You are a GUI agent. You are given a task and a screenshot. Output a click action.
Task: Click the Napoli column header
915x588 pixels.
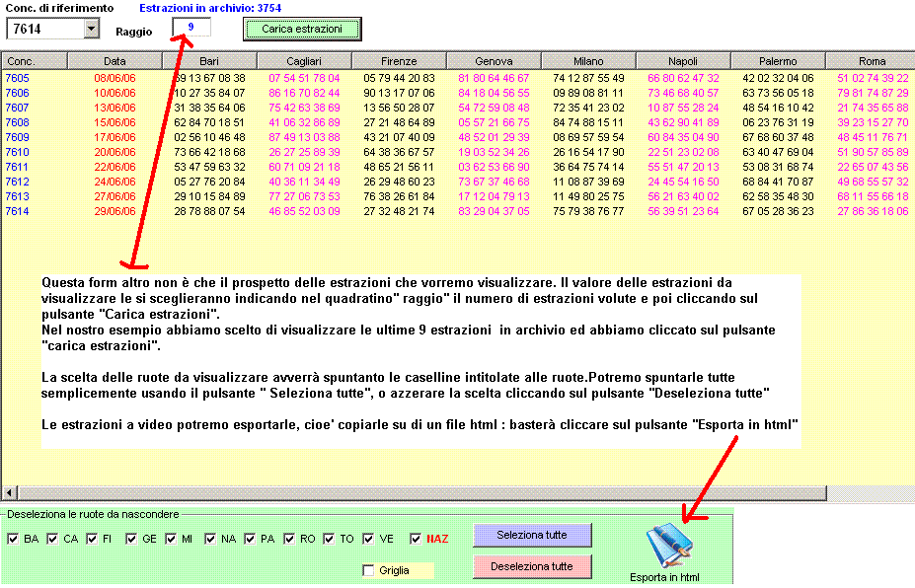click(x=683, y=61)
